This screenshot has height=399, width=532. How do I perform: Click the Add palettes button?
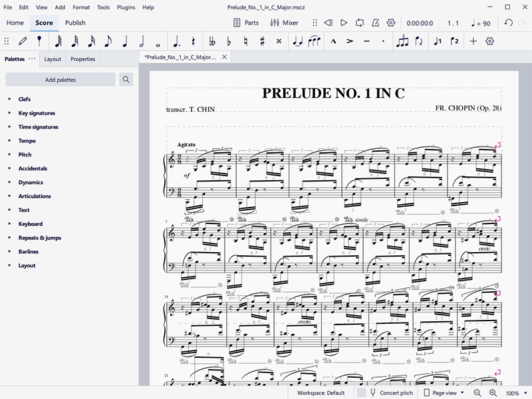[61, 80]
